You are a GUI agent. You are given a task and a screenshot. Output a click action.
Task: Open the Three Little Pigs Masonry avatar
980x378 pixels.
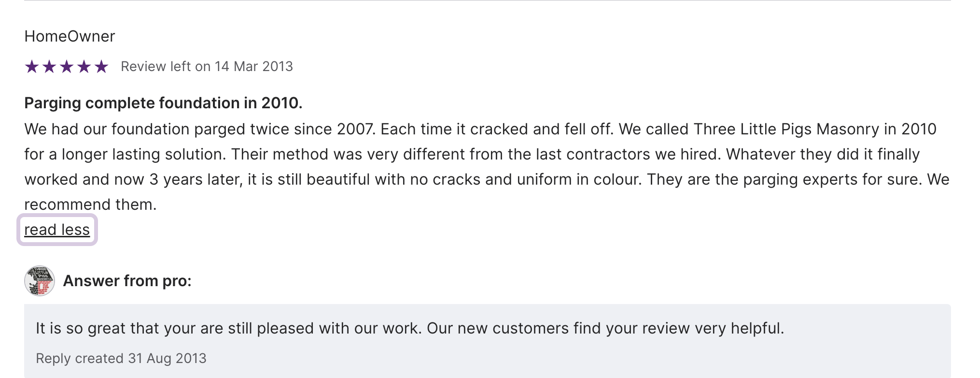(x=40, y=281)
